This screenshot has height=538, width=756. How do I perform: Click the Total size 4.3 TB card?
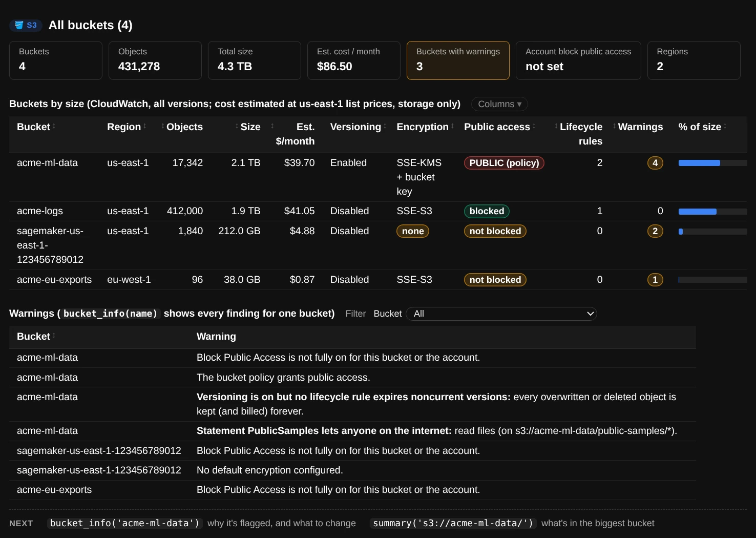pyautogui.click(x=255, y=60)
